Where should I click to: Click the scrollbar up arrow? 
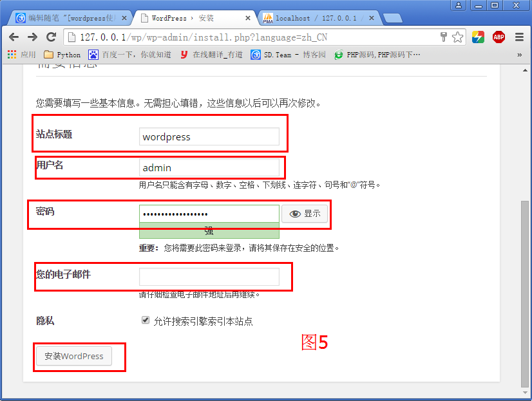pyautogui.click(x=524, y=70)
